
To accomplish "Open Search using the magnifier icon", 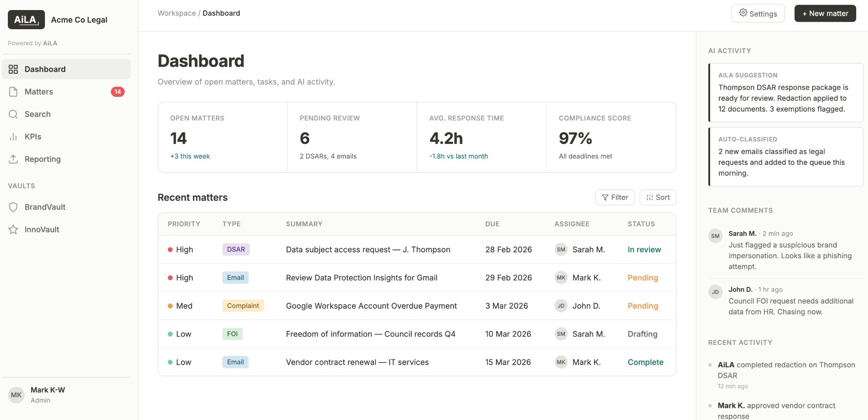I will [x=14, y=114].
